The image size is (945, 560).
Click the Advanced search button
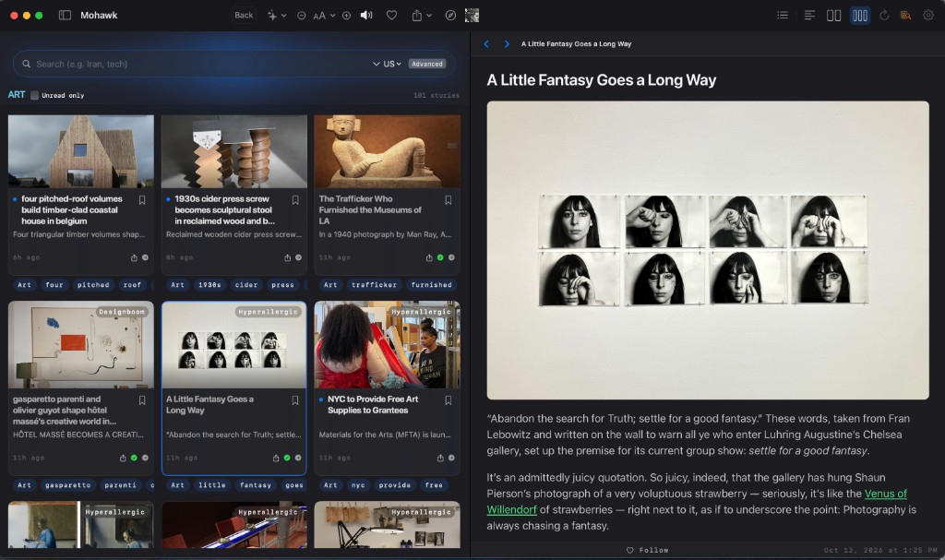coord(427,64)
